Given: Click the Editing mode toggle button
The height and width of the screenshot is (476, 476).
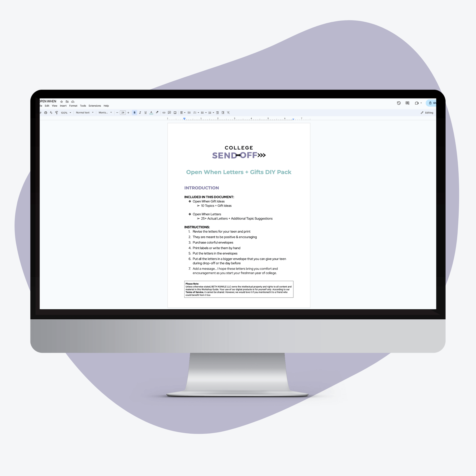Looking at the screenshot, I should pos(426,113).
